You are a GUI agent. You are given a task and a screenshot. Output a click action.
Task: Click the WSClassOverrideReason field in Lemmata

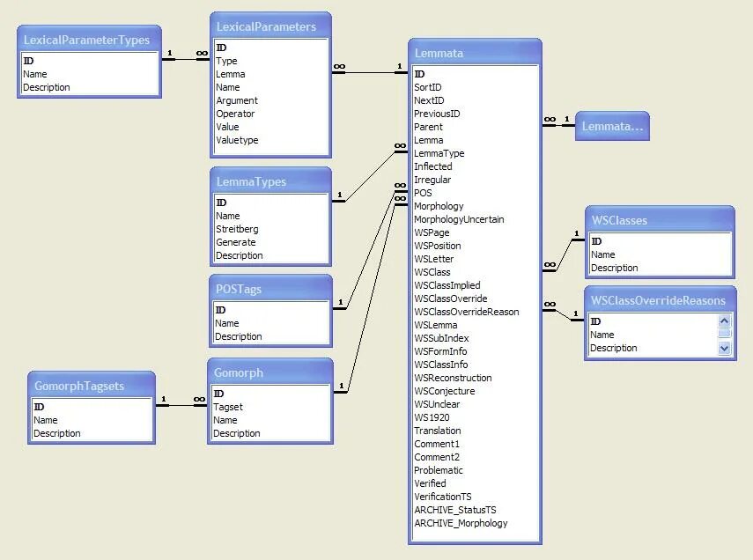[476, 312]
